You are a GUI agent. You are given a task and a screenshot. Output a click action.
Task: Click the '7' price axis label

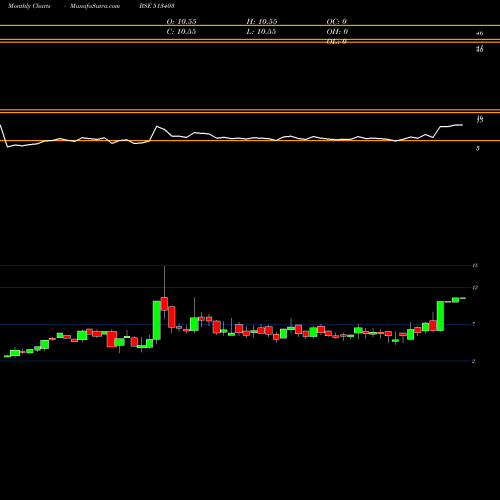tap(474, 324)
